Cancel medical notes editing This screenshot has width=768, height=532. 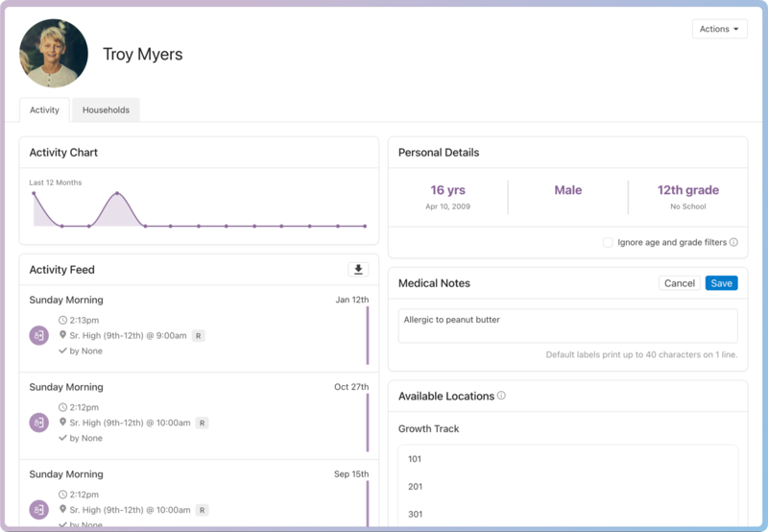click(x=679, y=283)
